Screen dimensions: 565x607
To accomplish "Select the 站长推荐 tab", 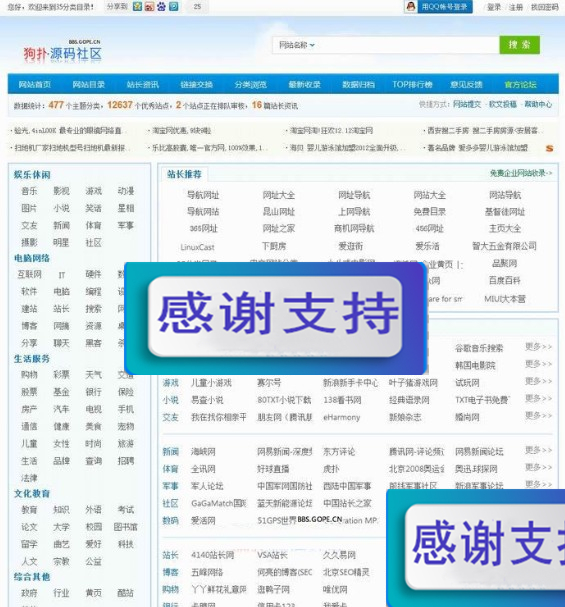I will [x=184, y=174].
